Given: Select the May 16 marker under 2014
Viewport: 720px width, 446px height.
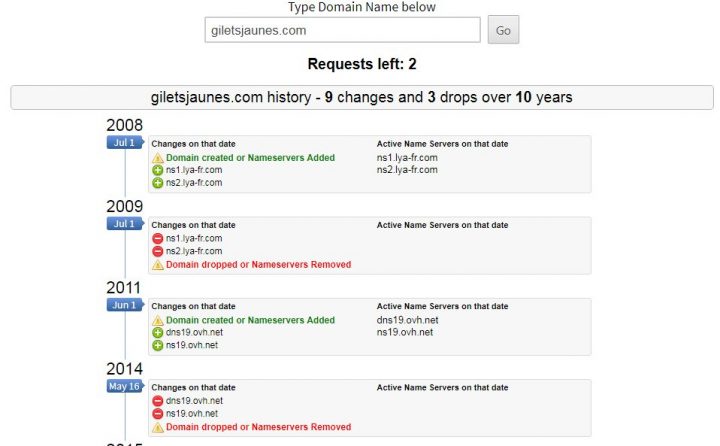Looking at the screenshot, I should tap(125, 386).
